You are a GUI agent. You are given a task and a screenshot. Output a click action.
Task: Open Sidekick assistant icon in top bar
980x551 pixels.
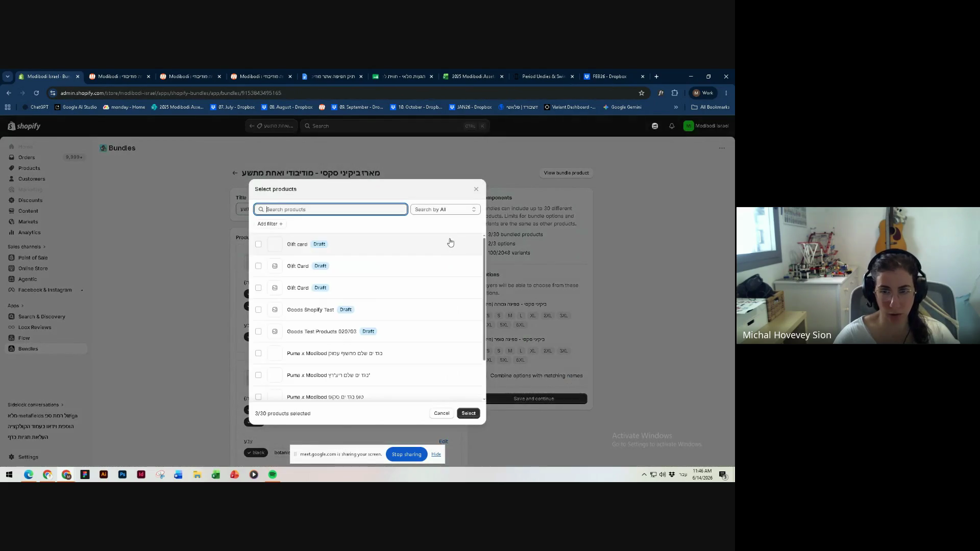(x=655, y=126)
